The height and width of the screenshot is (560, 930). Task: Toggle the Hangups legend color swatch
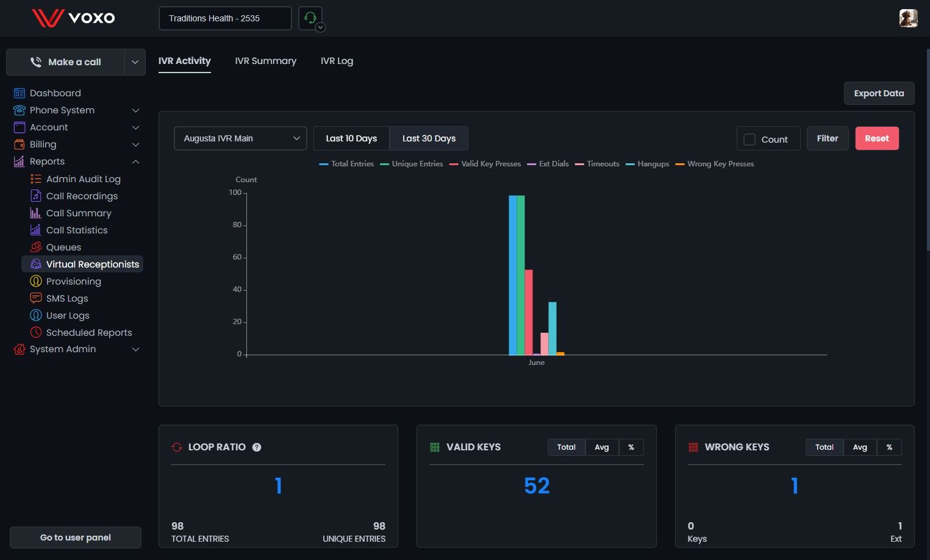coord(630,164)
